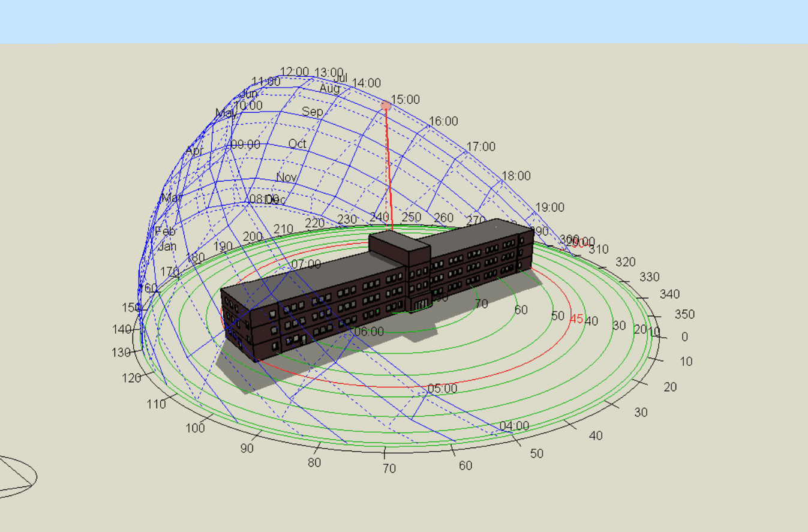The height and width of the screenshot is (532, 808).
Task: Select the Nov month label
Action: [x=287, y=178]
